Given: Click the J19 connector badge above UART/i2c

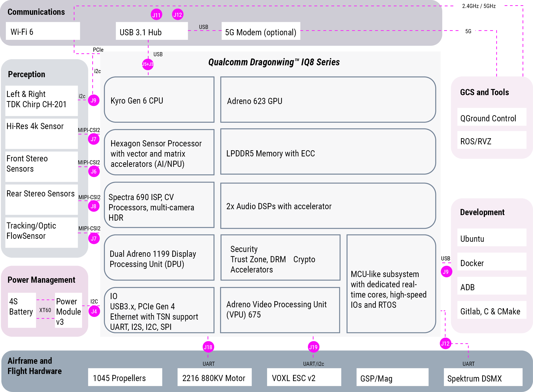Looking at the screenshot, I should [x=314, y=347].
